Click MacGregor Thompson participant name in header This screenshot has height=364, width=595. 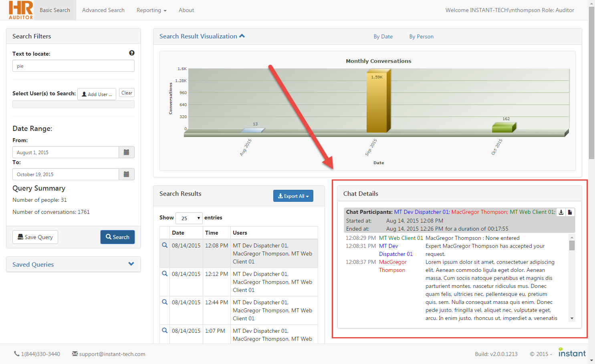tap(480, 212)
